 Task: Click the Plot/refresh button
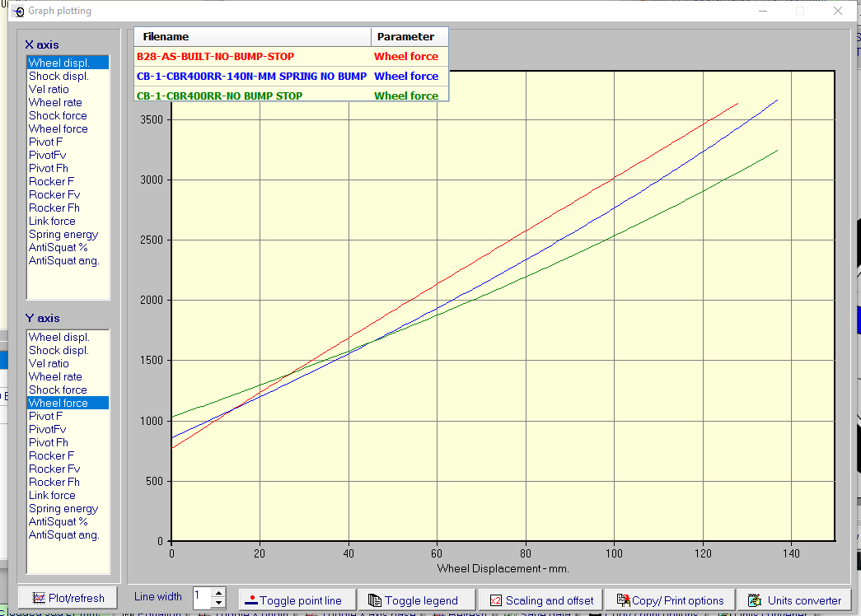pyautogui.click(x=68, y=598)
